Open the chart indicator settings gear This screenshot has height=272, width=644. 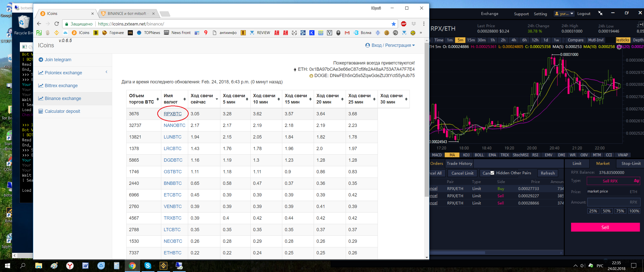(619, 47)
